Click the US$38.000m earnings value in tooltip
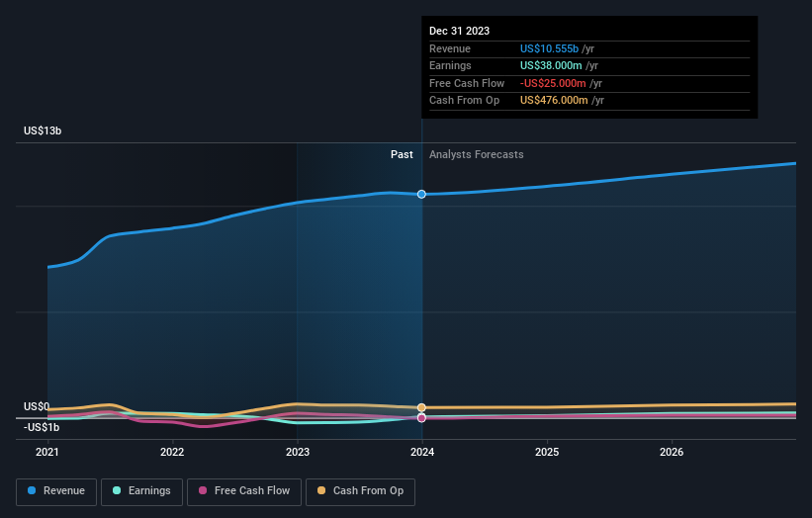 tap(551, 65)
